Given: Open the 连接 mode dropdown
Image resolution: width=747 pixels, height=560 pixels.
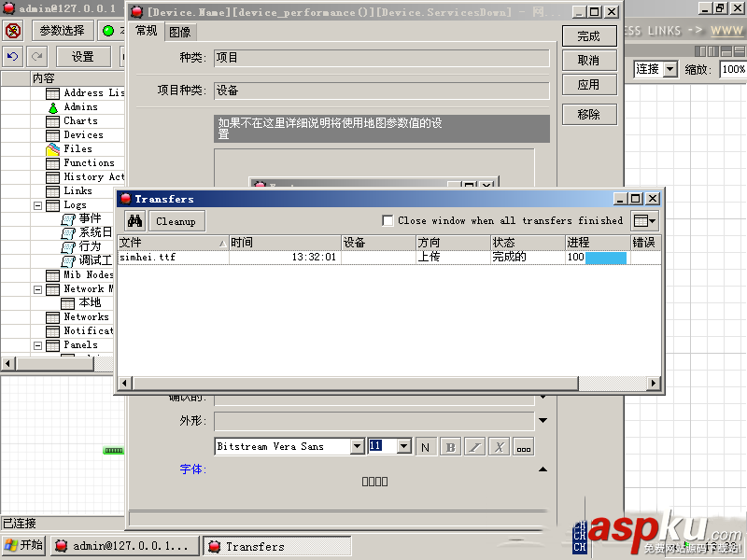Looking at the screenshot, I should 670,69.
